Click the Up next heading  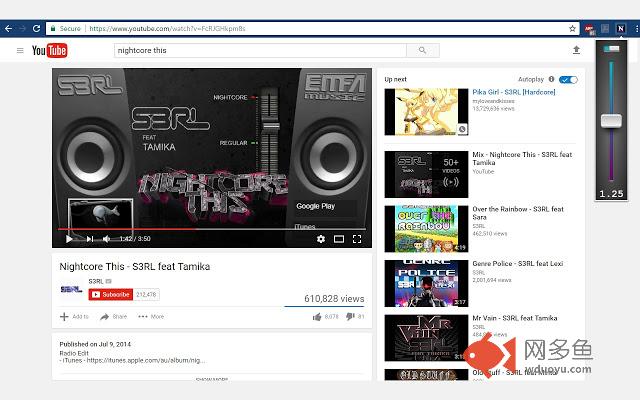(x=396, y=79)
